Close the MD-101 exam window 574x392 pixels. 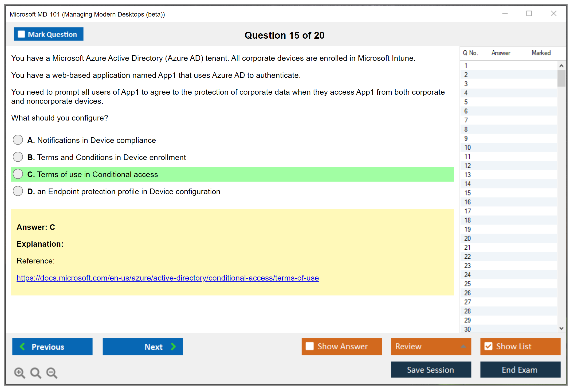click(553, 14)
